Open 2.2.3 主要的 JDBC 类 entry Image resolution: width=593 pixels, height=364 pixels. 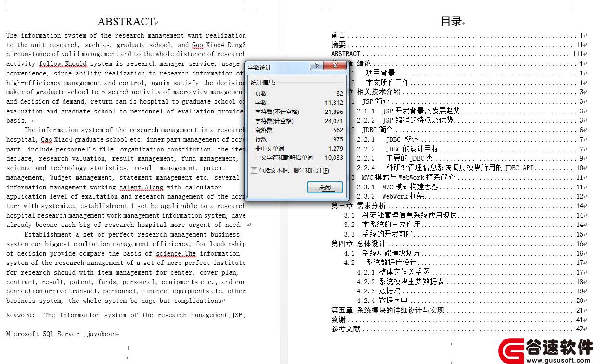click(x=470, y=158)
